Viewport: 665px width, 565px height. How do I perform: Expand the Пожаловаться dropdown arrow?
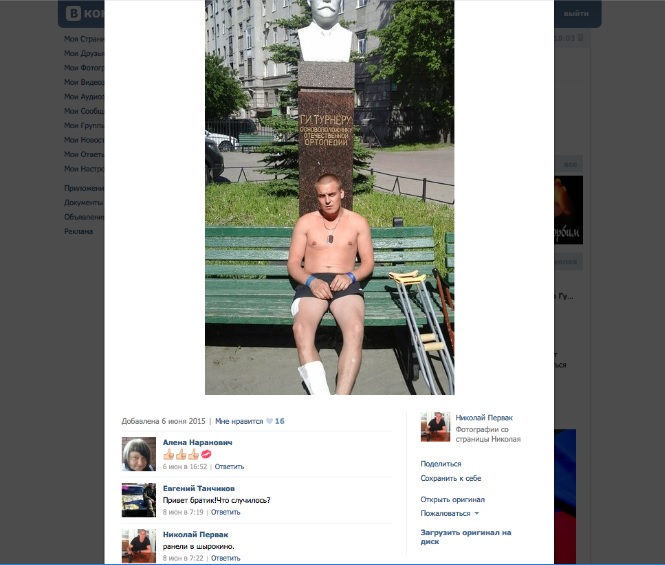(x=477, y=513)
